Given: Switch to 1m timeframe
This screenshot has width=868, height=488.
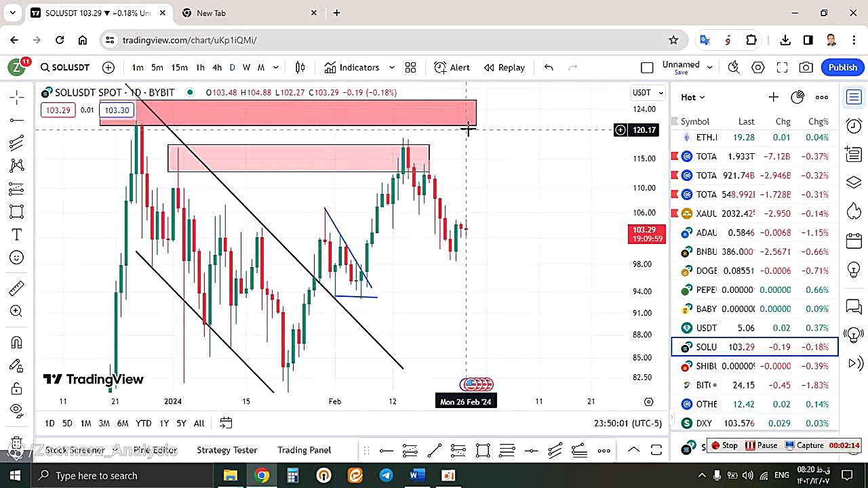Looking at the screenshot, I should click(138, 67).
